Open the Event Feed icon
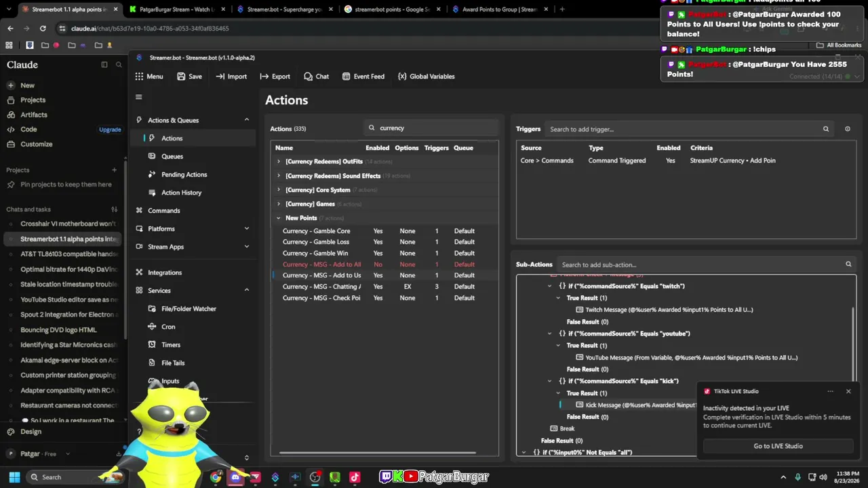Viewport: 868px width, 488px height. click(x=346, y=77)
